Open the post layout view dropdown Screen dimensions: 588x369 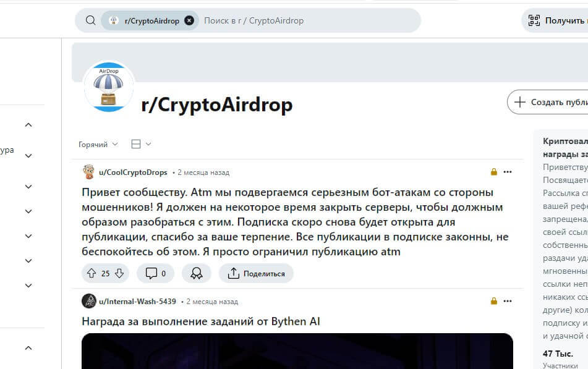(141, 144)
